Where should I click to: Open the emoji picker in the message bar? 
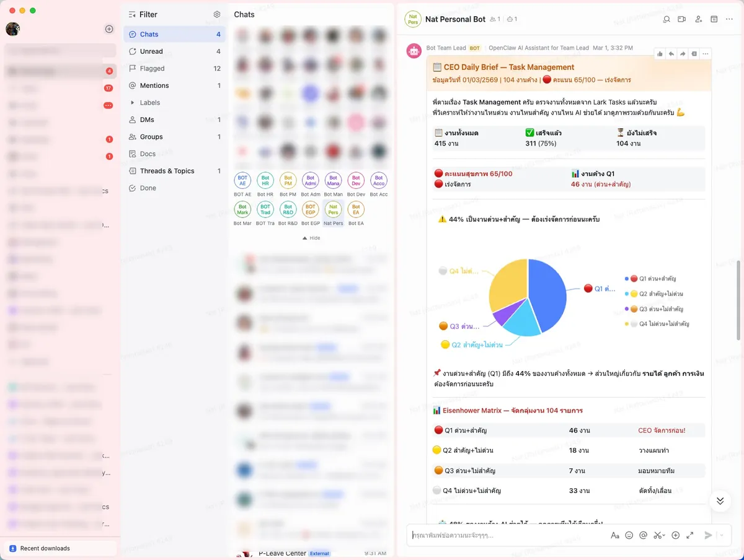click(629, 535)
